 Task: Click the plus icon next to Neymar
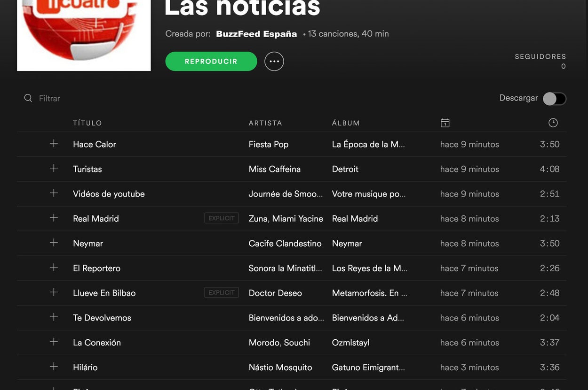click(54, 243)
